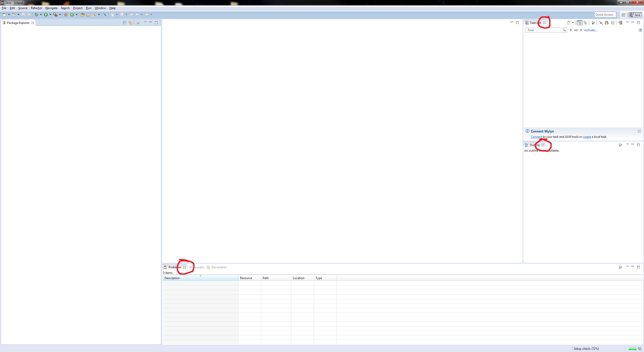Toggle Hide Completed Tasks in Task List

click(x=601, y=23)
